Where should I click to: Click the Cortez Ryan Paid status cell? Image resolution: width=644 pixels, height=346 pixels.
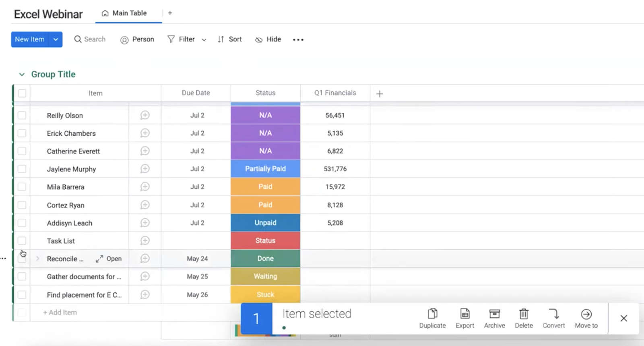(x=266, y=205)
